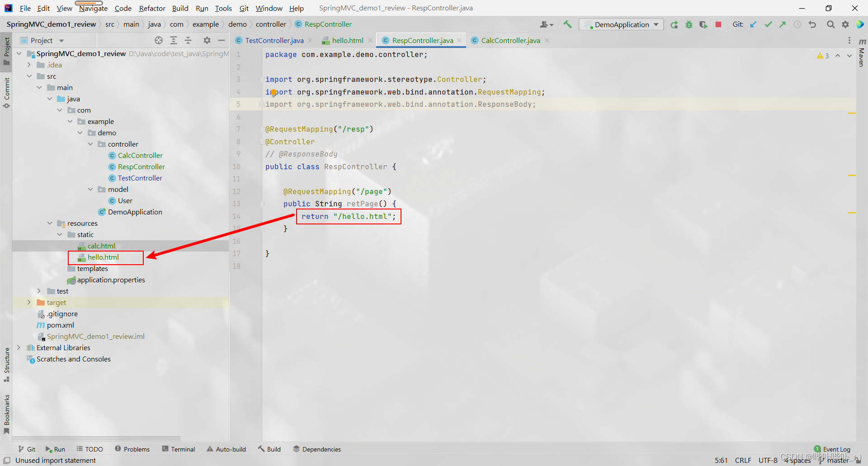Show Git history clock icon
This screenshot has height=466, width=868.
[x=797, y=24]
